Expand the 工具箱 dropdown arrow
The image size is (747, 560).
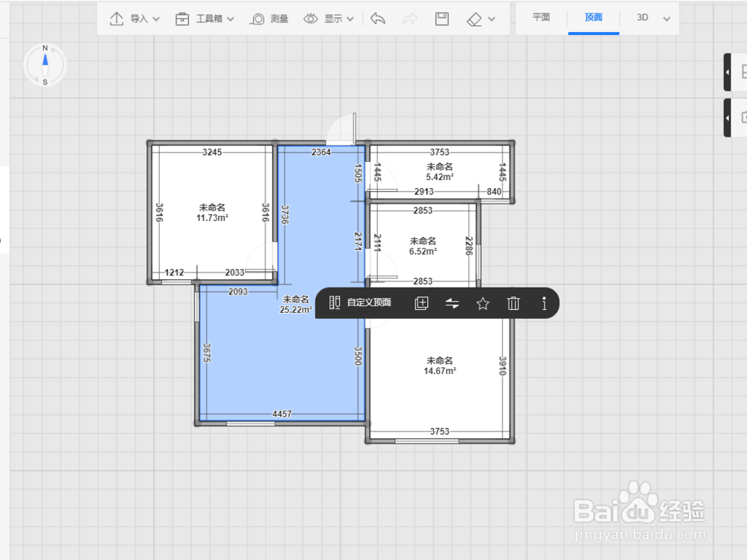[231, 19]
